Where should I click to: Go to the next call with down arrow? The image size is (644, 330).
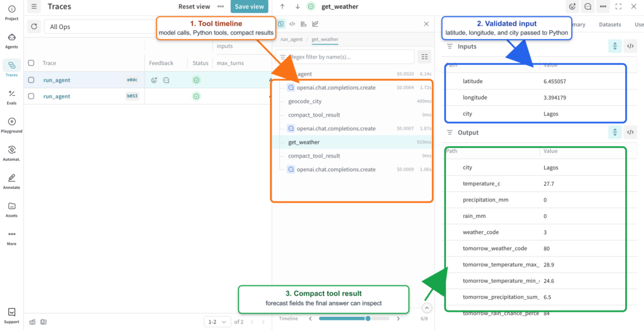click(297, 6)
